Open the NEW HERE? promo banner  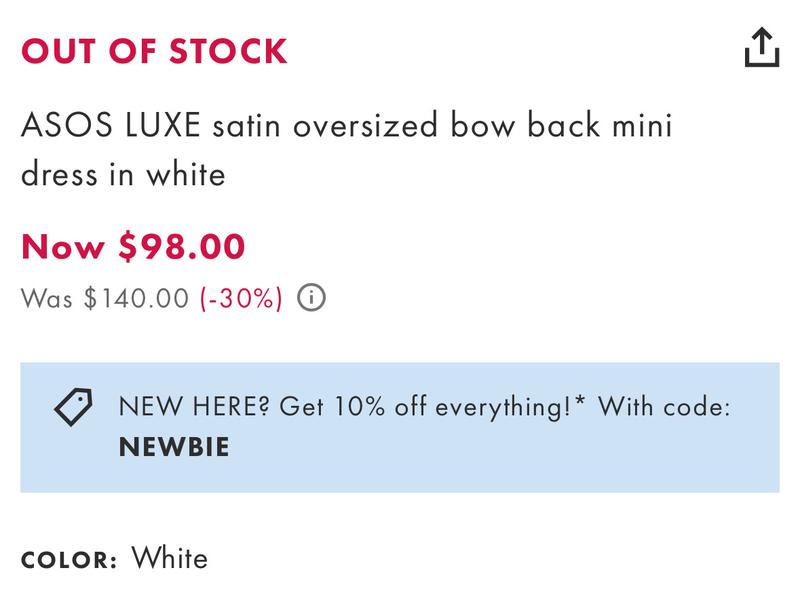pyautogui.click(x=400, y=427)
